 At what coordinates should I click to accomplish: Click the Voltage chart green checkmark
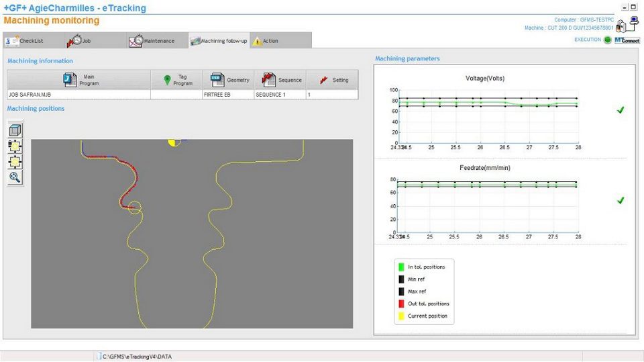(x=621, y=110)
